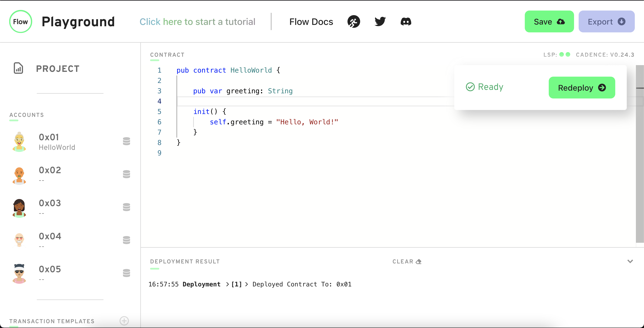Screen dimensions: 644x328
Task: Open Flow Docs link
Action: coord(311,22)
